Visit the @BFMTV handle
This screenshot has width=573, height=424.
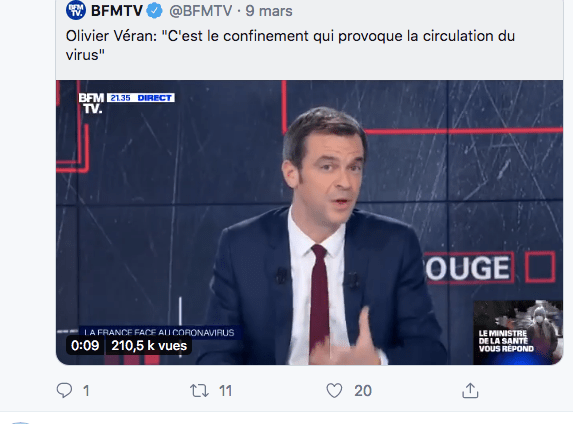(x=200, y=11)
